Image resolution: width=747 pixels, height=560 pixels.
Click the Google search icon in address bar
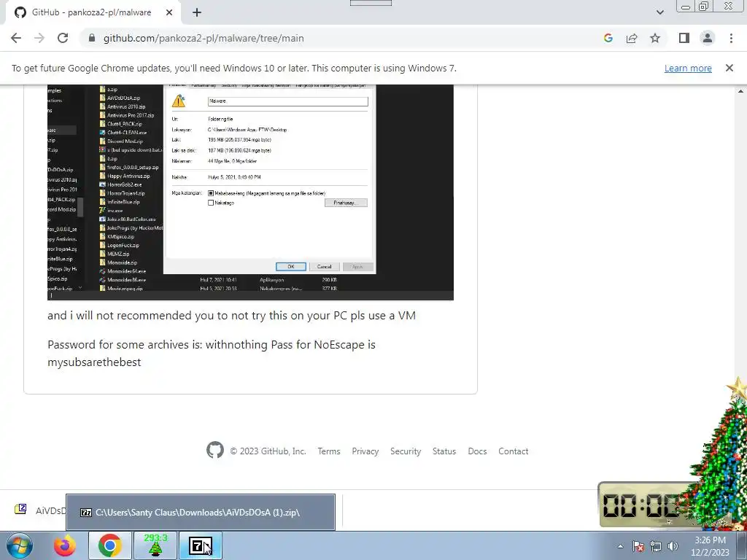click(608, 38)
